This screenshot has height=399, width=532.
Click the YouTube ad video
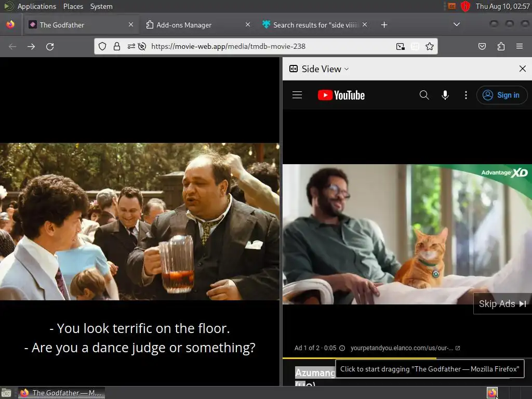(407, 234)
